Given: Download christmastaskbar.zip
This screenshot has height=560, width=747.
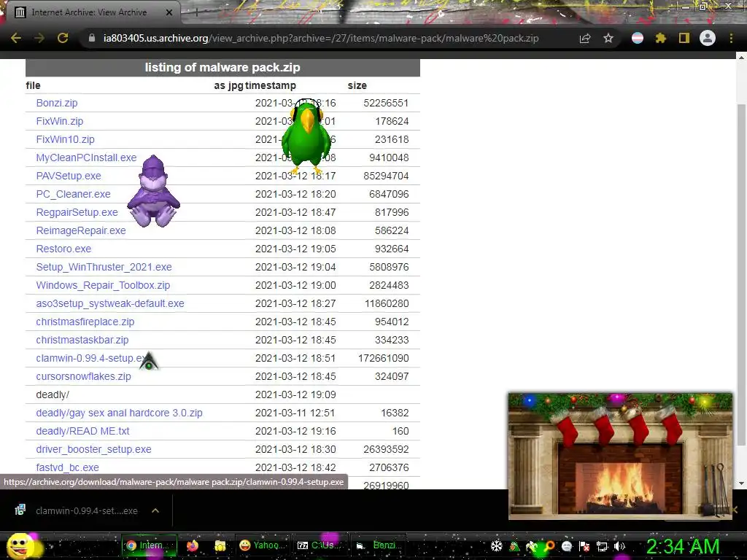Looking at the screenshot, I should [x=82, y=340].
